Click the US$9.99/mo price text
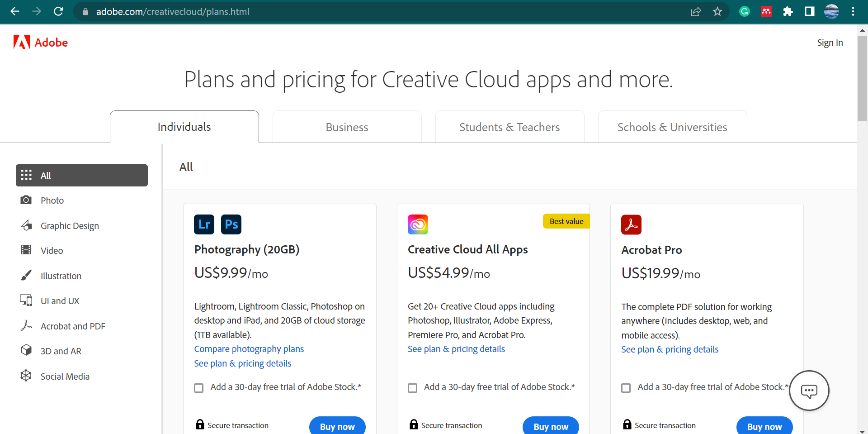Viewport: 868px width, 434px height. click(x=231, y=273)
